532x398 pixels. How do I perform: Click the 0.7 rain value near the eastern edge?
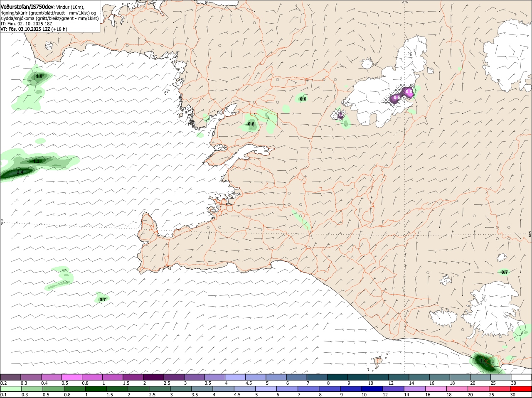point(504,272)
